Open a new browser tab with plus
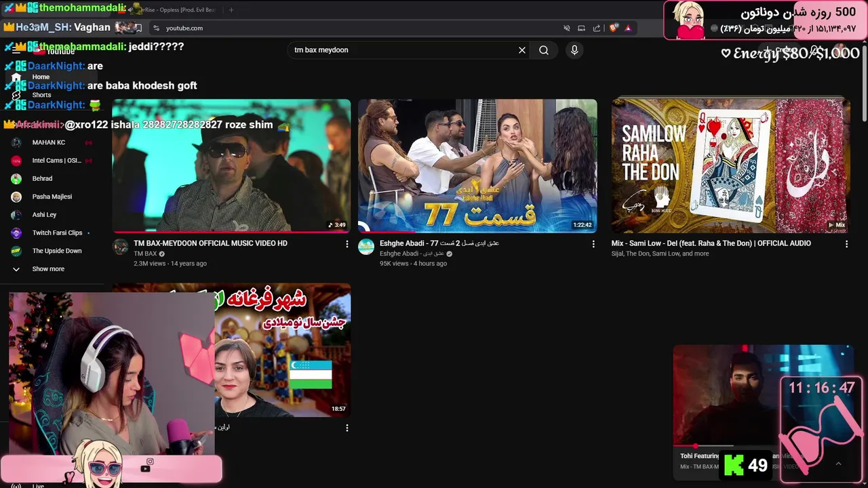Screen dimensions: 868x488 tap(231, 10)
